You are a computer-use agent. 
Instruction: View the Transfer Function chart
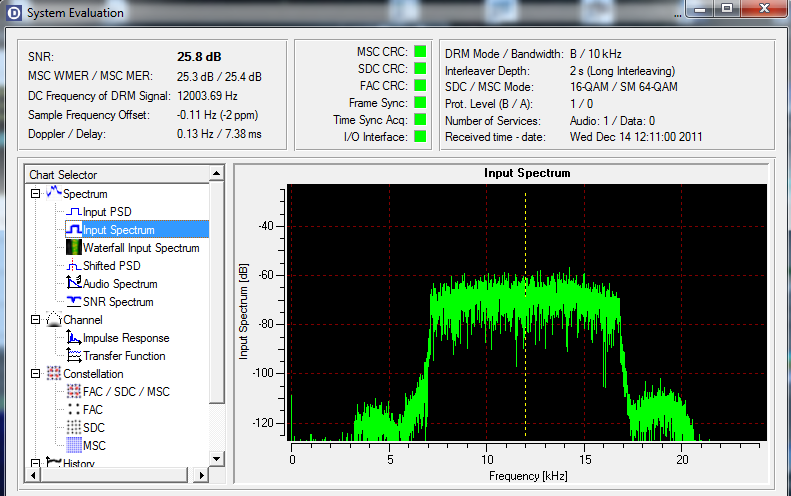[123, 356]
